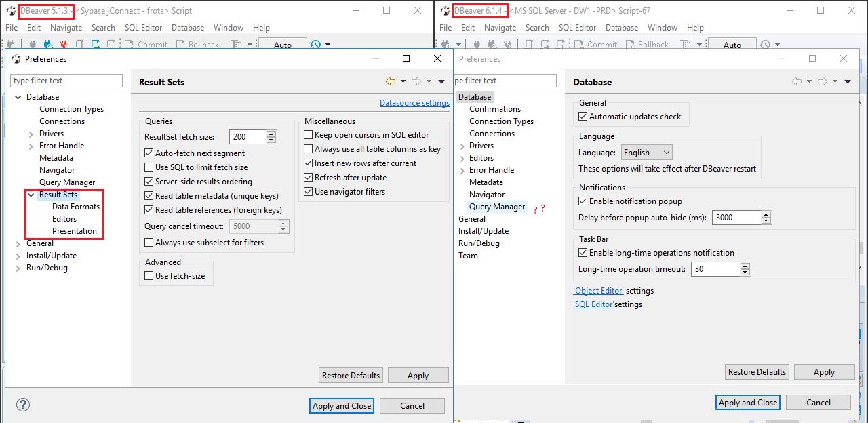The width and height of the screenshot is (868, 423).
Task: Open Help menu in DBeaver 6.1.4 window
Action: pos(695,28)
